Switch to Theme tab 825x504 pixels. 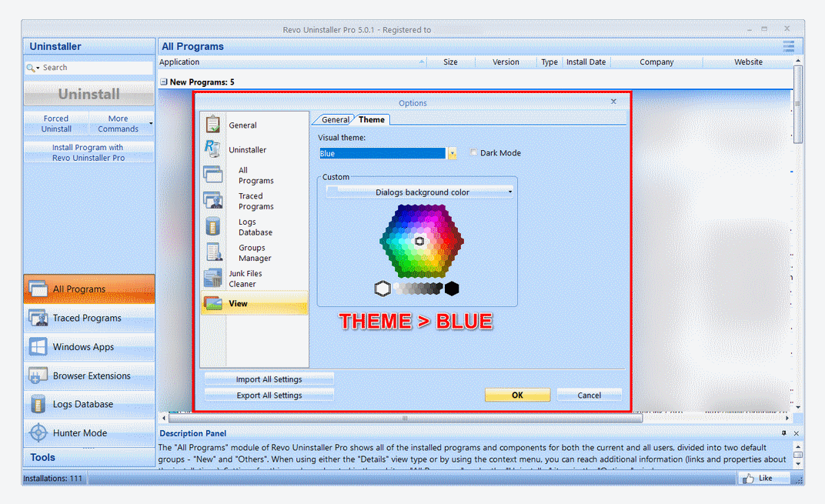[372, 119]
